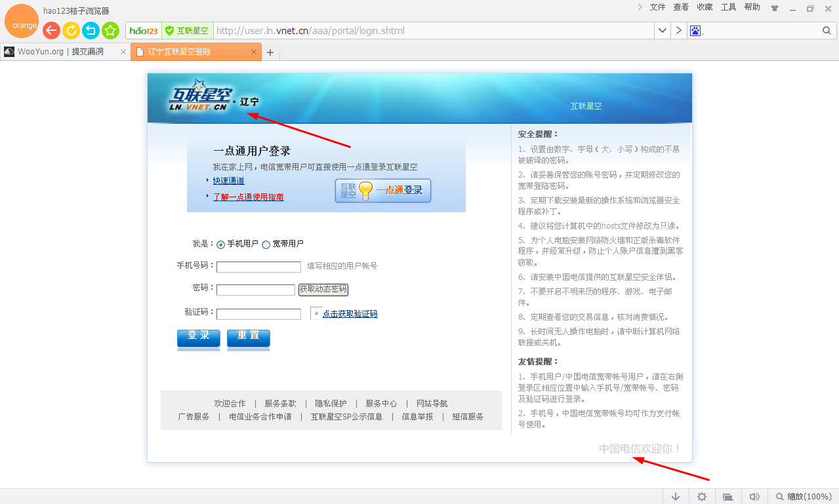Image resolution: width=839 pixels, height=504 pixels.
Task: Expand the address bar history dropdown
Action: coord(663,31)
